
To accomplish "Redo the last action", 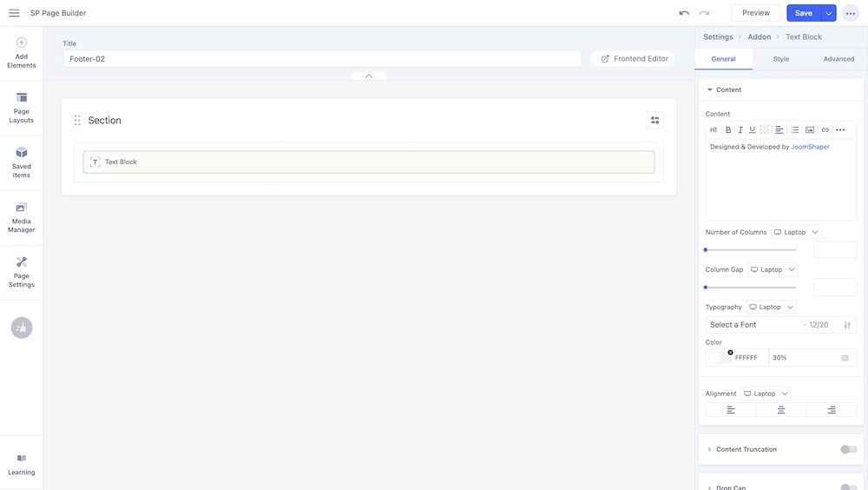I will pyautogui.click(x=704, y=13).
